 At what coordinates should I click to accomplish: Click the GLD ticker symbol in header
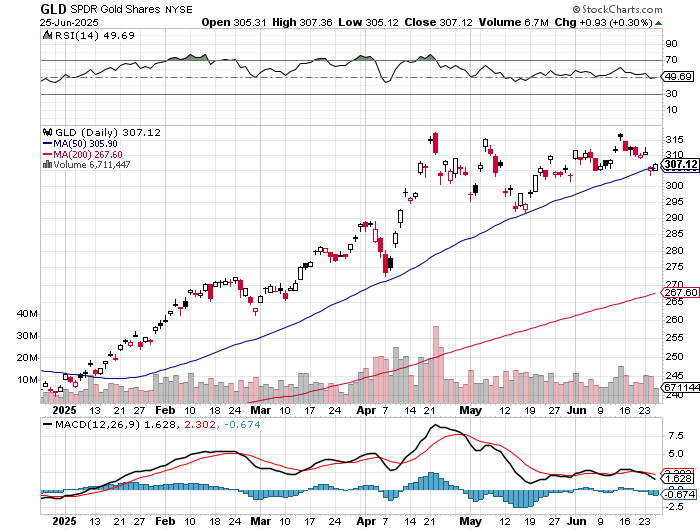53,8
